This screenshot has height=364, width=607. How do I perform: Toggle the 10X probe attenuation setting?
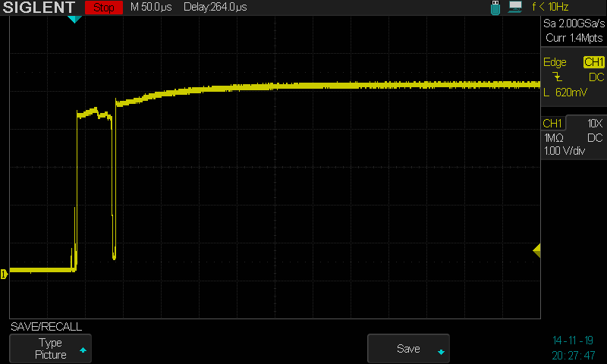click(595, 124)
